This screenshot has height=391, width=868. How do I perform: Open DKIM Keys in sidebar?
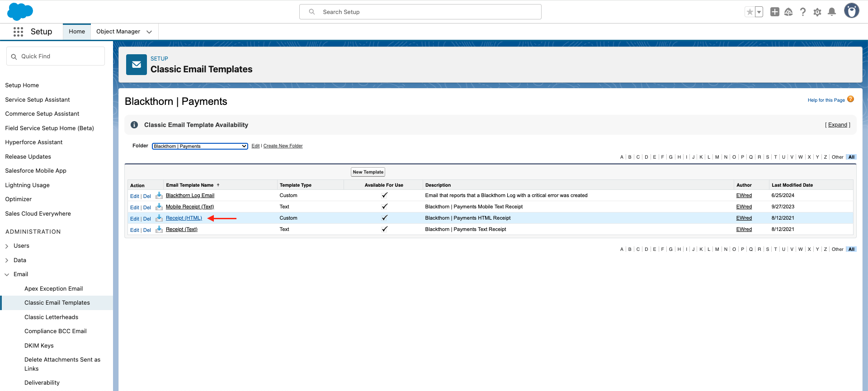(39, 346)
